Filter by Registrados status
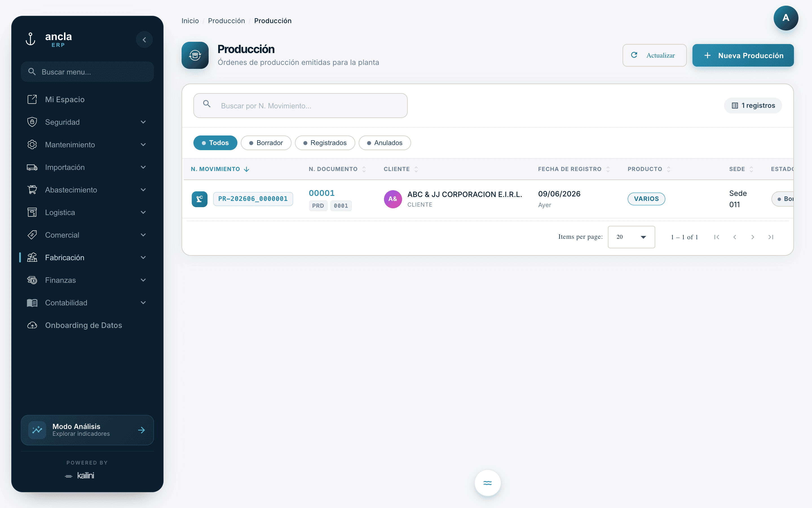The width and height of the screenshot is (812, 508). pos(325,143)
